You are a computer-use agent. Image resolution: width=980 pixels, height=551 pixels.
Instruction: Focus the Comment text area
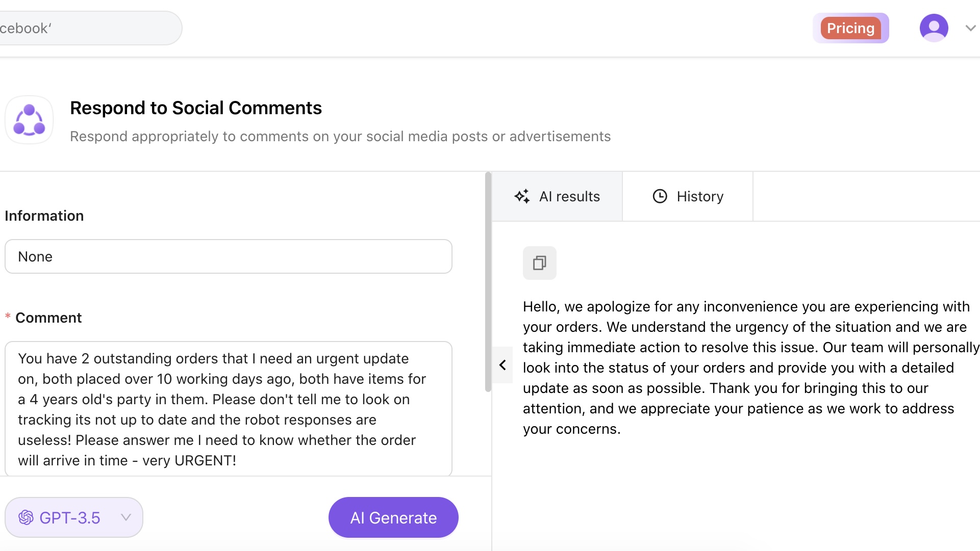click(228, 408)
